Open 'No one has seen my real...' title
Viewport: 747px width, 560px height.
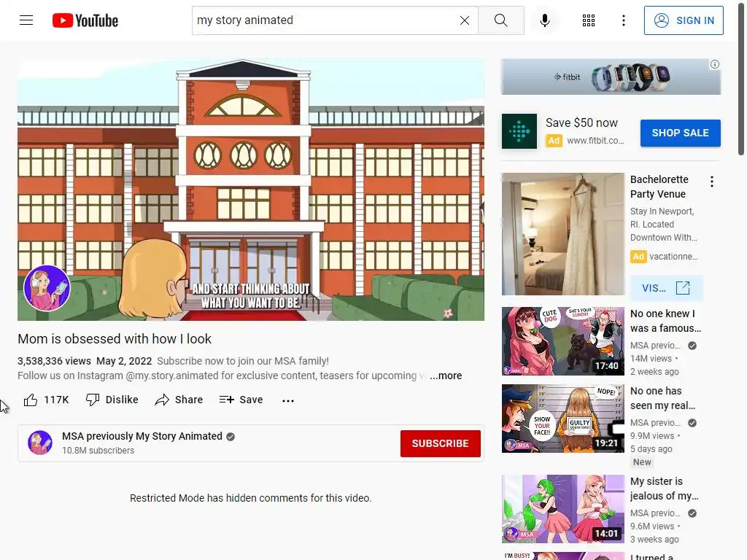coord(662,398)
